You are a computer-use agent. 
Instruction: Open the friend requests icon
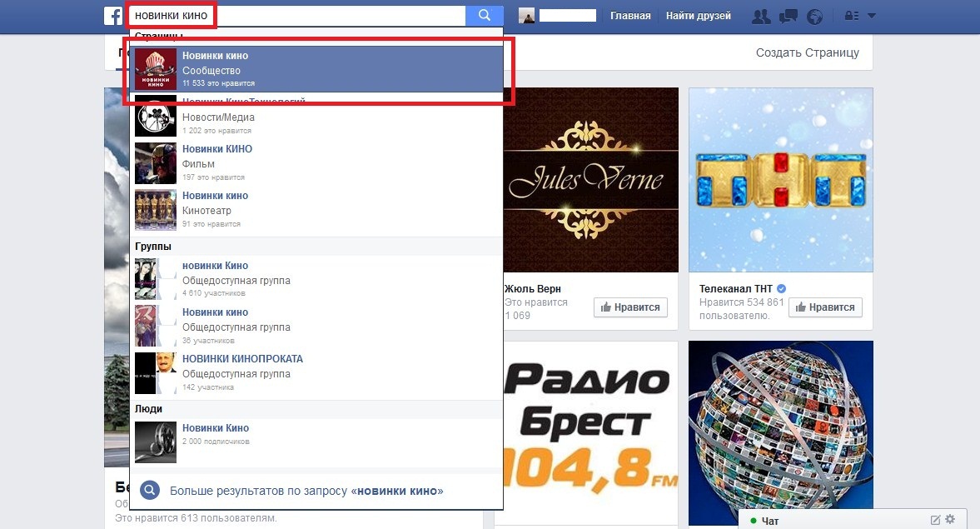point(761,17)
